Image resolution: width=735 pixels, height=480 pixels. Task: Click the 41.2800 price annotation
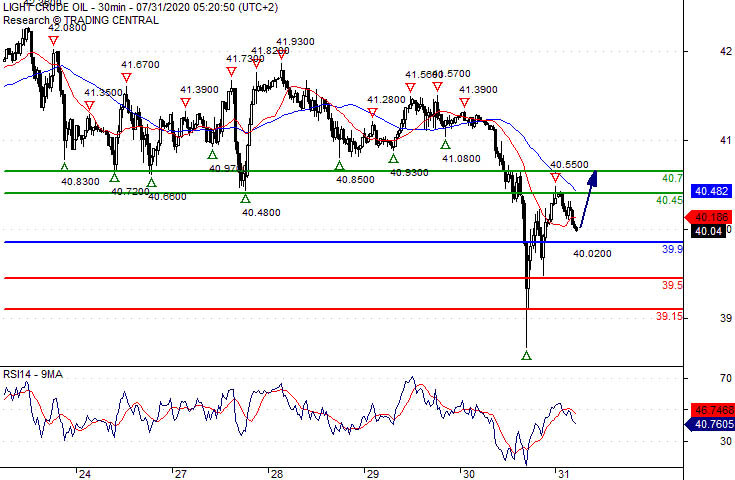click(x=386, y=99)
